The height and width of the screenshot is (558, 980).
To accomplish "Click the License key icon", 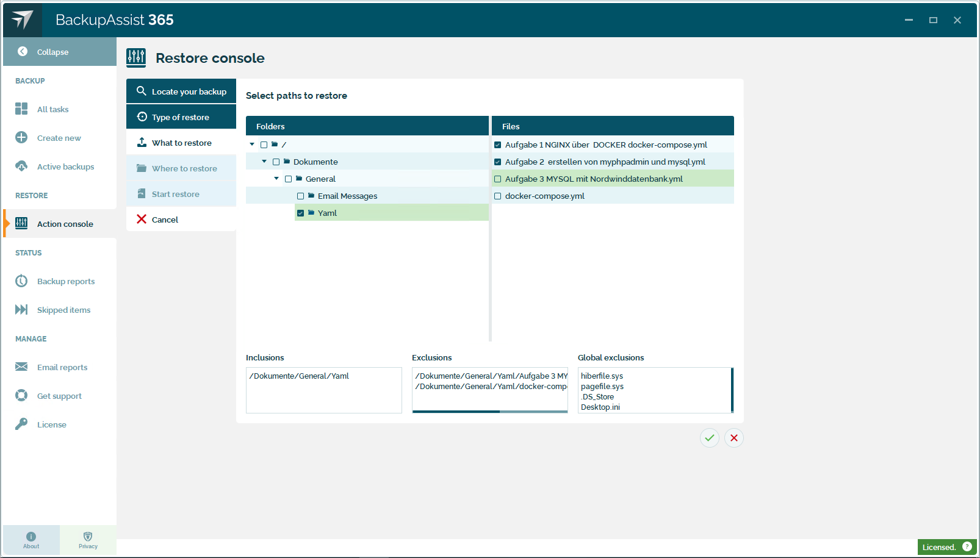I will [21, 424].
